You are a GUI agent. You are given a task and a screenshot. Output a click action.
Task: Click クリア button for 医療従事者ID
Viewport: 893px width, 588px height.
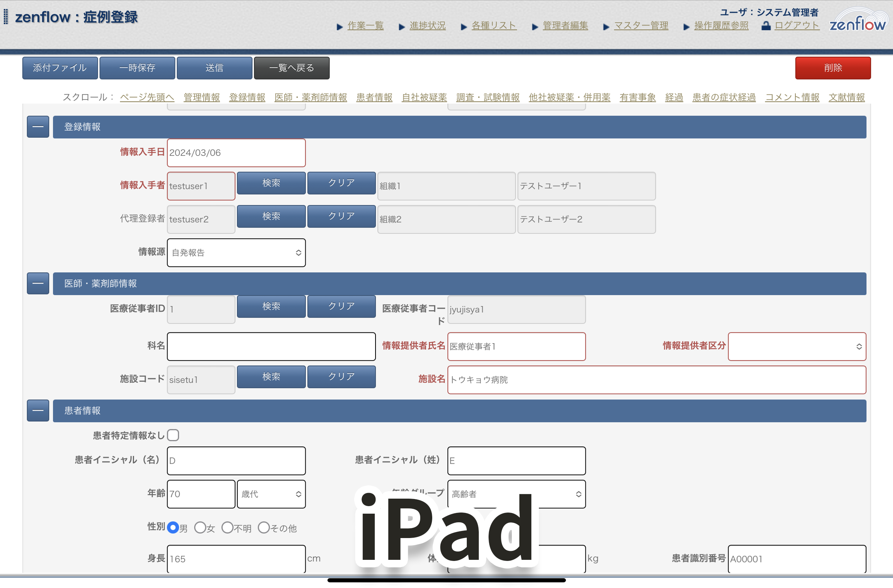pos(341,306)
